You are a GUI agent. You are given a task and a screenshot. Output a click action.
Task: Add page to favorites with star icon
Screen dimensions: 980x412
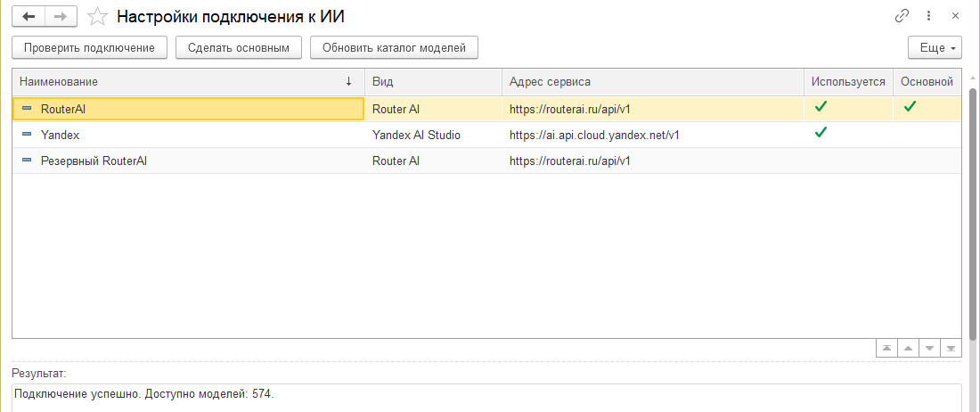point(97,17)
